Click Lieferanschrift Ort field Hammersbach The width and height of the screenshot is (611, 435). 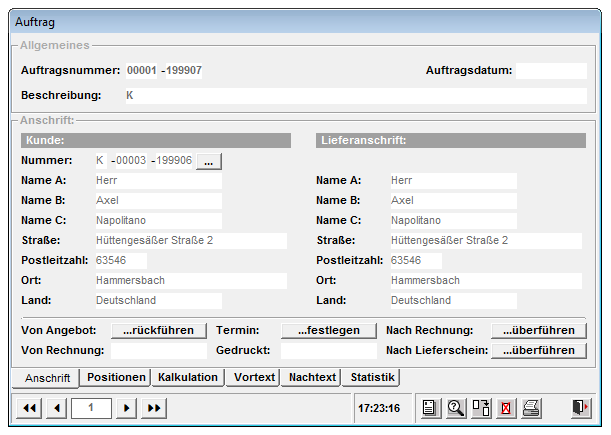[x=486, y=281]
